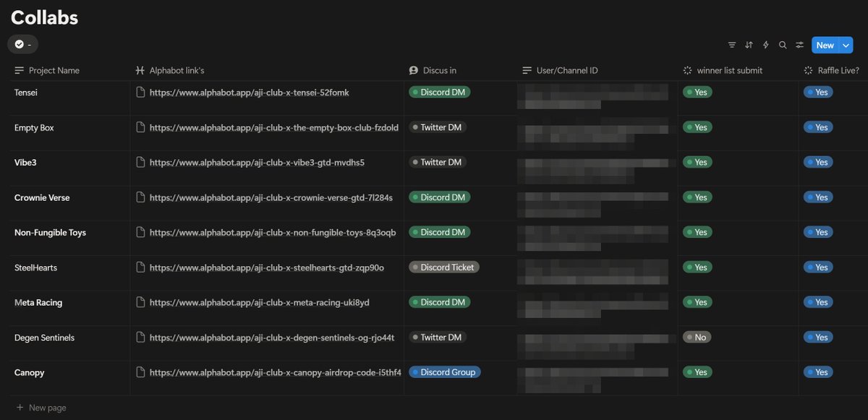Image resolution: width=868 pixels, height=420 pixels.
Task: Change Raffle Live Yes status for Tensei
Action: pos(818,92)
